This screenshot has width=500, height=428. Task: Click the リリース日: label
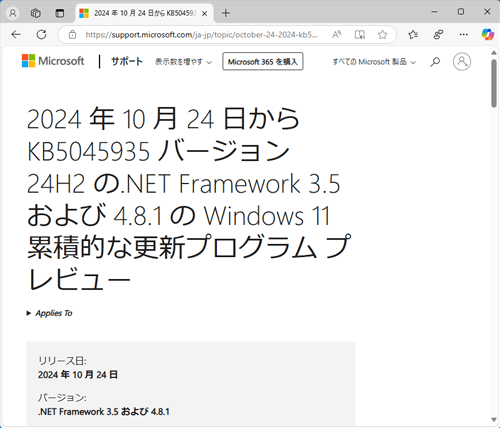(62, 361)
